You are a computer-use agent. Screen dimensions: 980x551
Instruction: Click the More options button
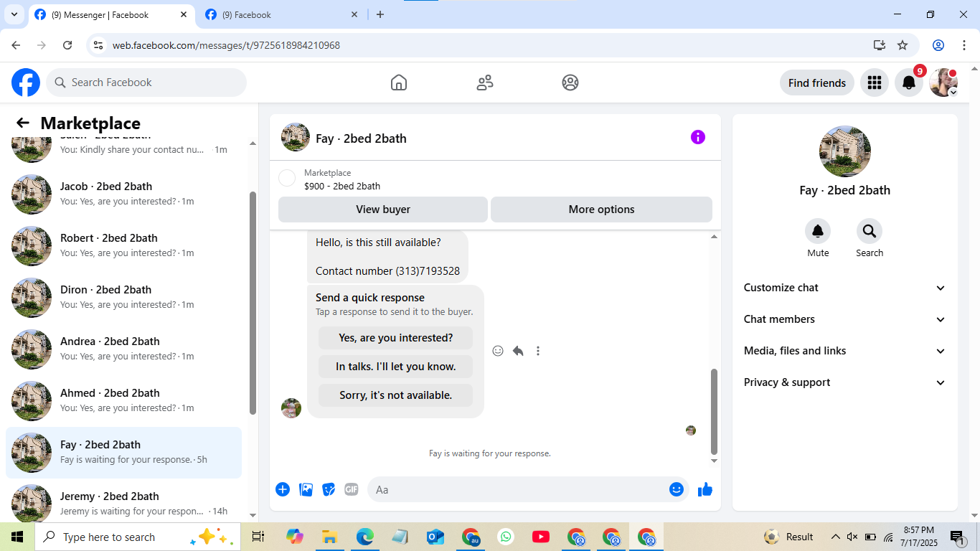[x=601, y=209]
